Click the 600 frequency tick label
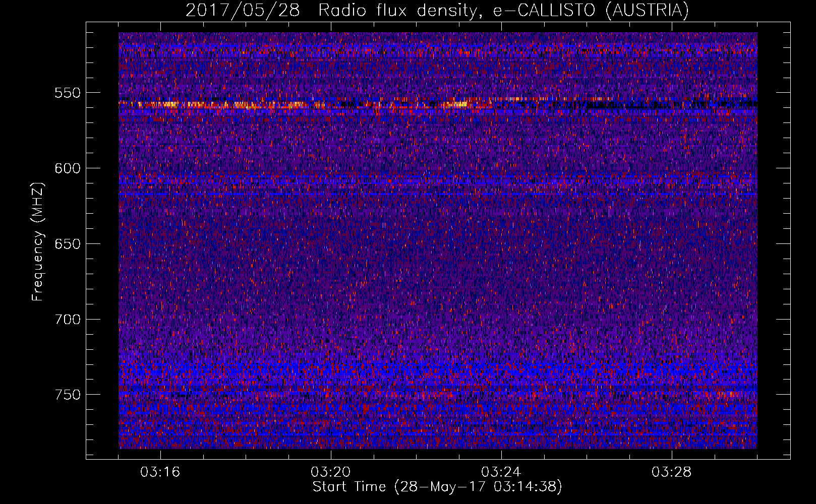This screenshot has width=816, height=504. [68, 168]
